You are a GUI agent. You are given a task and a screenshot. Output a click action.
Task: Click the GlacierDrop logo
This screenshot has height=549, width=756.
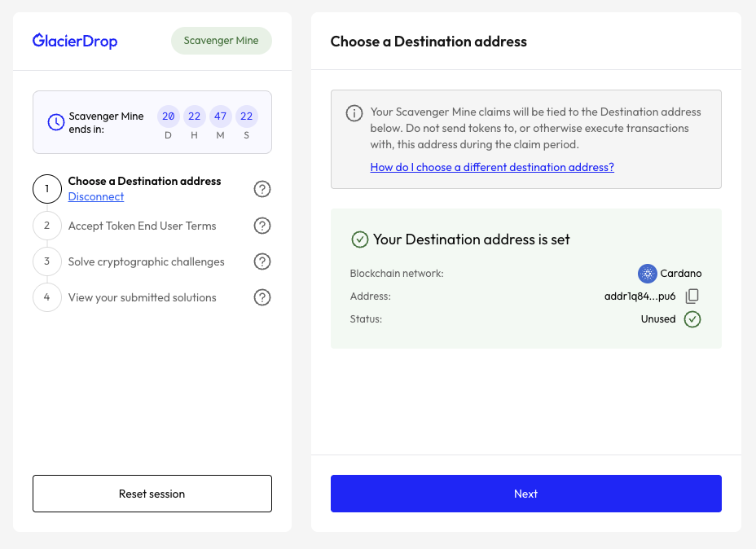(x=75, y=41)
